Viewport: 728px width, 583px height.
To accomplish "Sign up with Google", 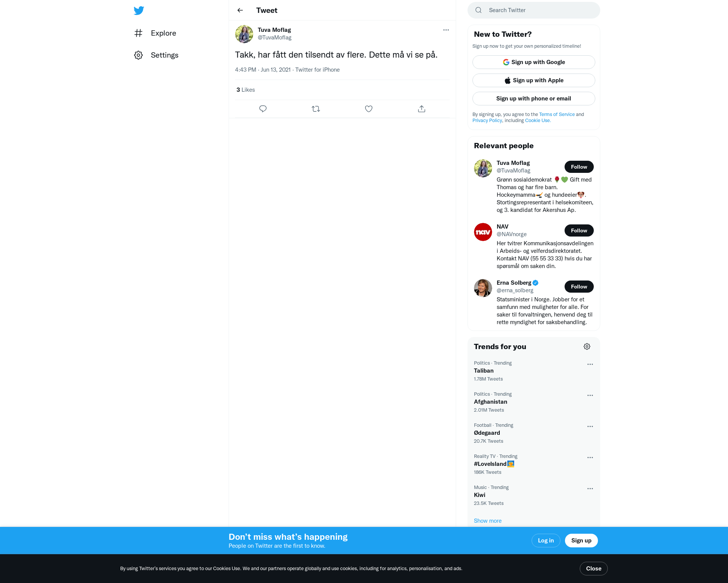I will pos(534,62).
